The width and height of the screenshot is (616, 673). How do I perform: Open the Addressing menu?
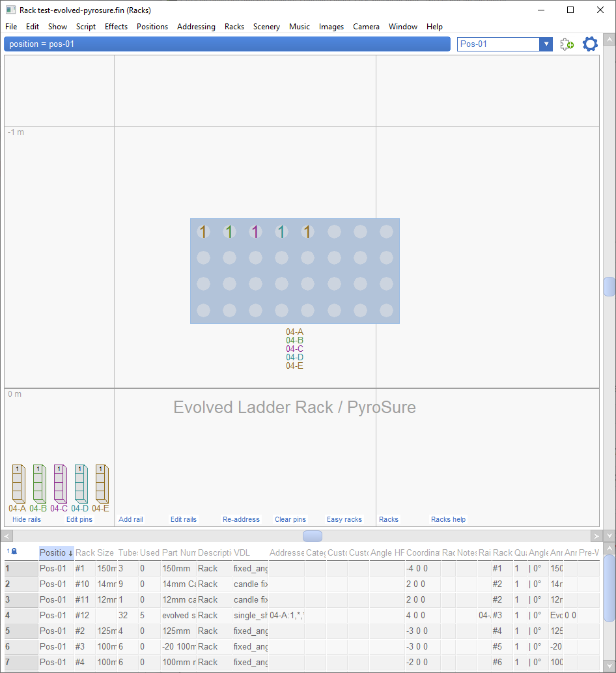click(x=196, y=27)
